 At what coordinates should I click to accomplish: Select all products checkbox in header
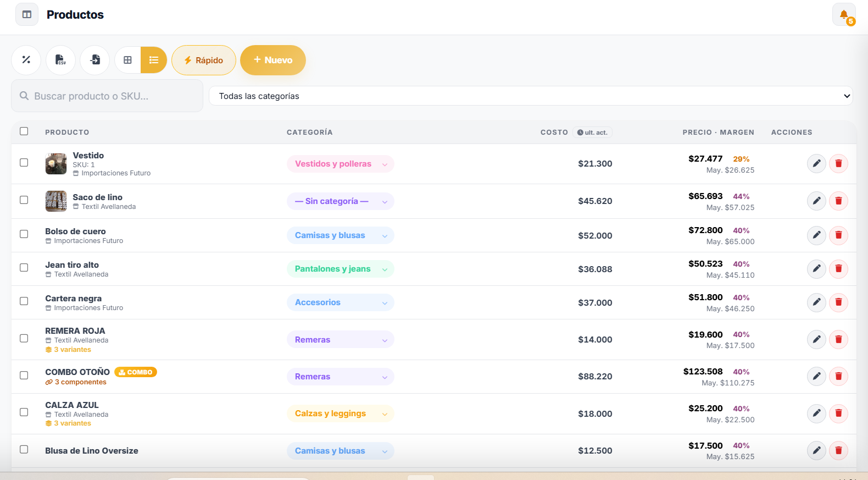pos(24,131)
